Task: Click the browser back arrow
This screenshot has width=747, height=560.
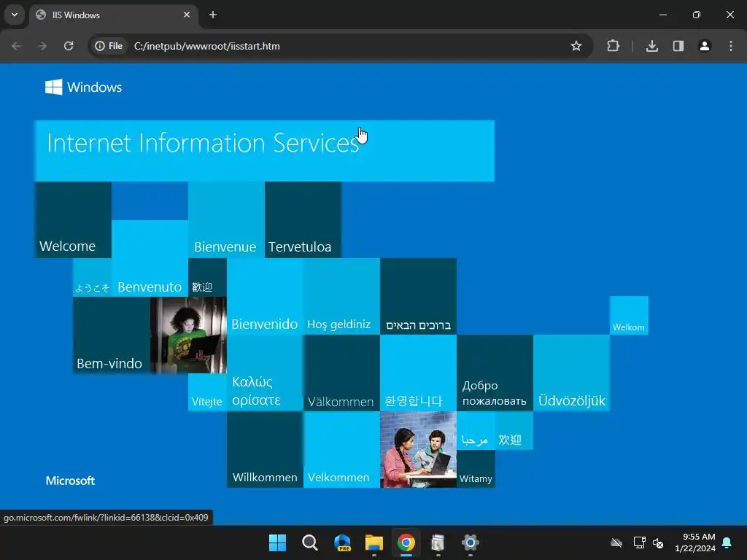Action: click(x=17, y=46)
